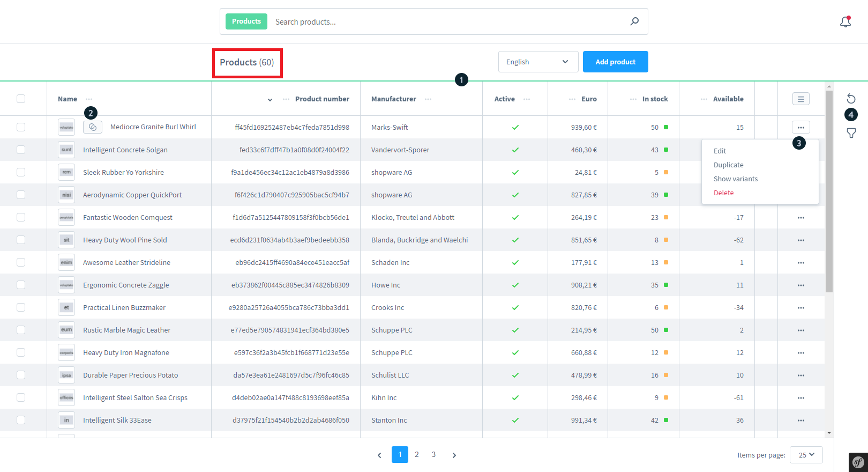Click the search magnifier icon
The image size is (868, 472).
(x=634, y=21)
